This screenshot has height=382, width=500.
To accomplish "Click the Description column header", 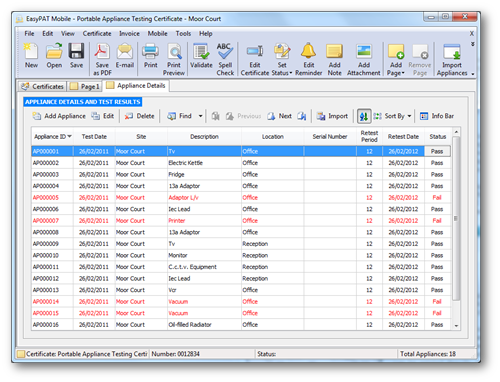I will click(x=204, y=137).
